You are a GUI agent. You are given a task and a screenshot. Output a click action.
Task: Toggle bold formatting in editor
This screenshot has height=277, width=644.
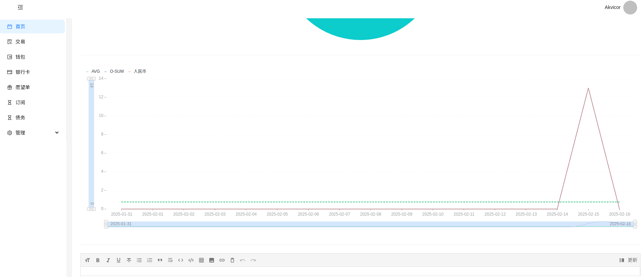pos(98,260)
